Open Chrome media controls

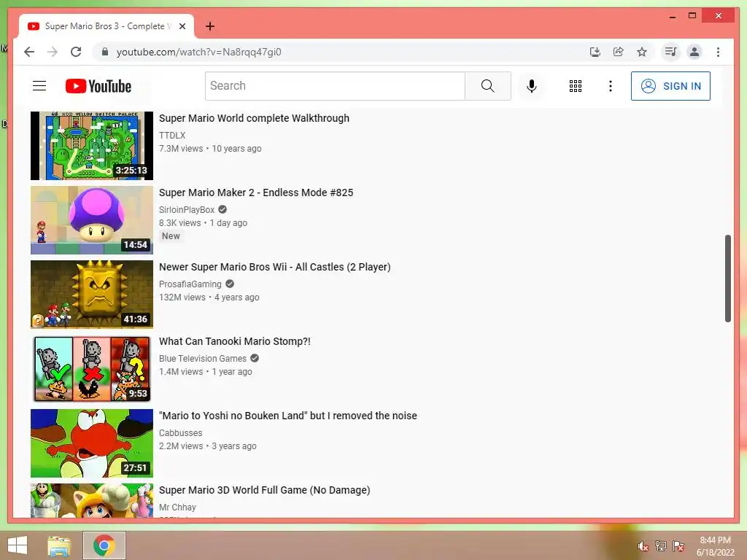tap(671, 52)
